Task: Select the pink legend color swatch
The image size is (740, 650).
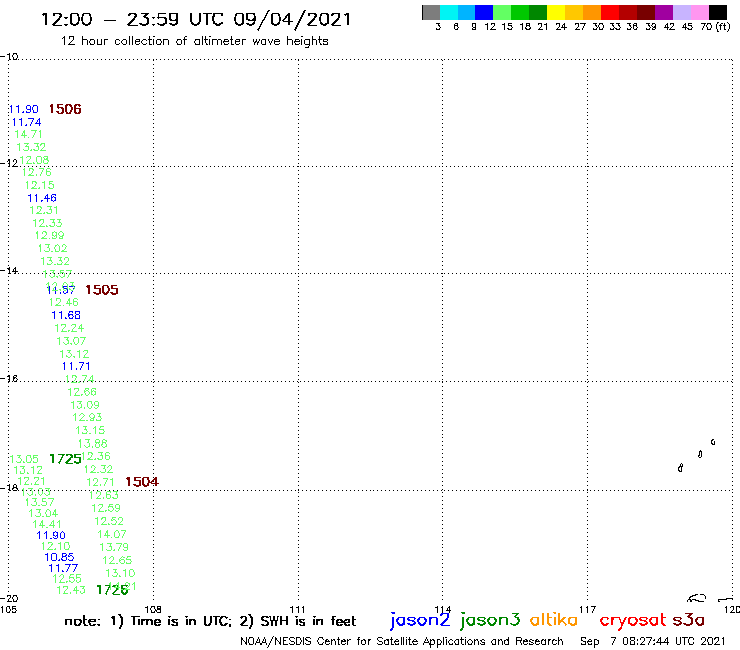Action: point(699,12)
